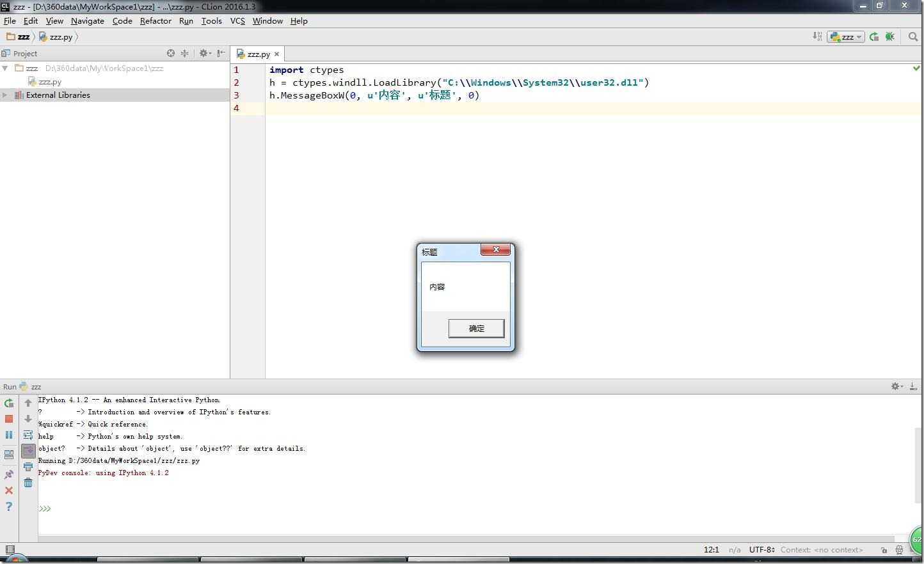The width and height of the screenshot is (924, 564).
Task: Open the View menu
Action: (54, 20)
